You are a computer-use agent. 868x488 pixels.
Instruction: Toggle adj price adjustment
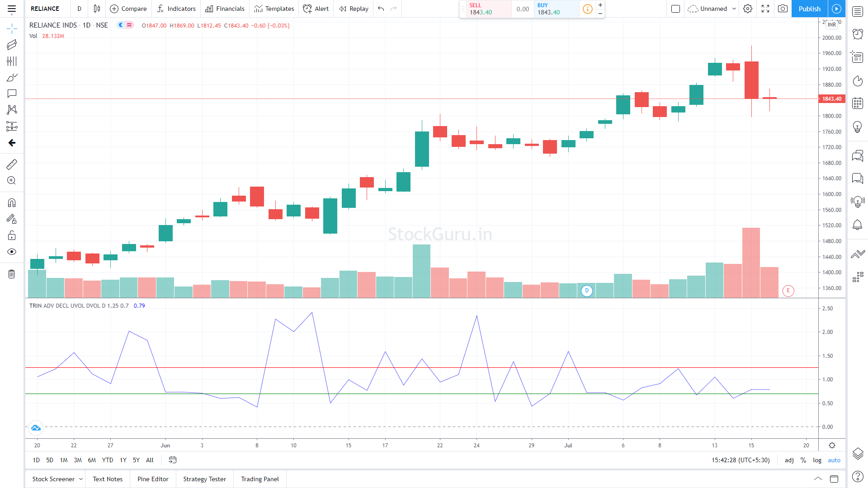pos(789,460)
